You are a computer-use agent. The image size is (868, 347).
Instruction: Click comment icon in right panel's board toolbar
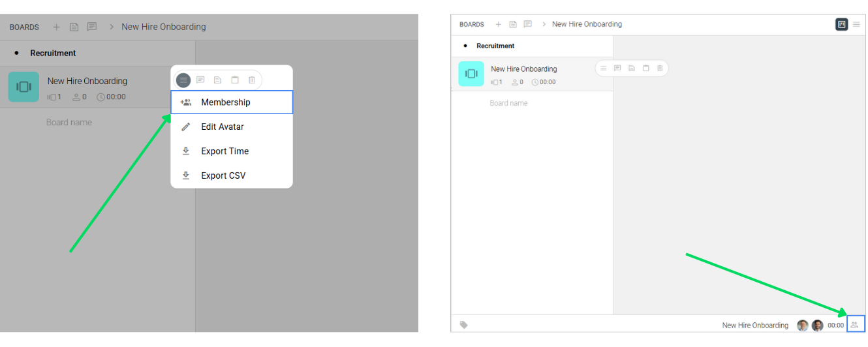tap(617, 68)
